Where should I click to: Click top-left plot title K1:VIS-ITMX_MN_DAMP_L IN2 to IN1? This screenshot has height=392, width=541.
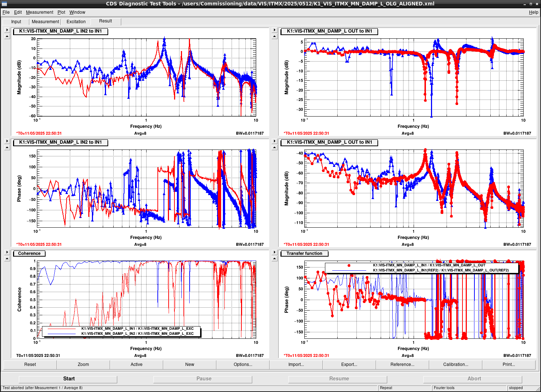click(x=60, y=31)
